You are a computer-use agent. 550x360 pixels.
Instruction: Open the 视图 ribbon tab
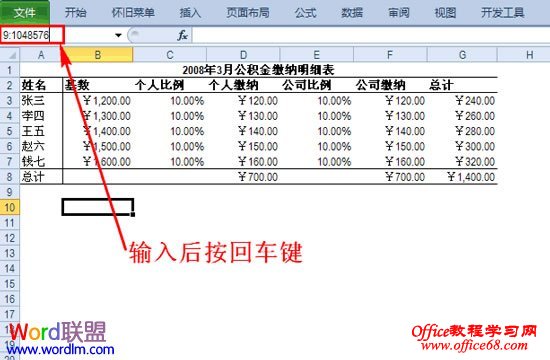445,13
